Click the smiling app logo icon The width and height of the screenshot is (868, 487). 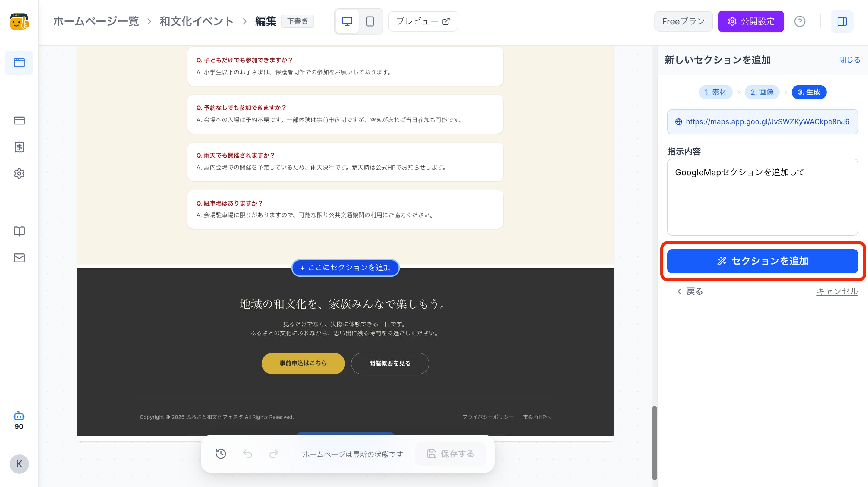19,22
